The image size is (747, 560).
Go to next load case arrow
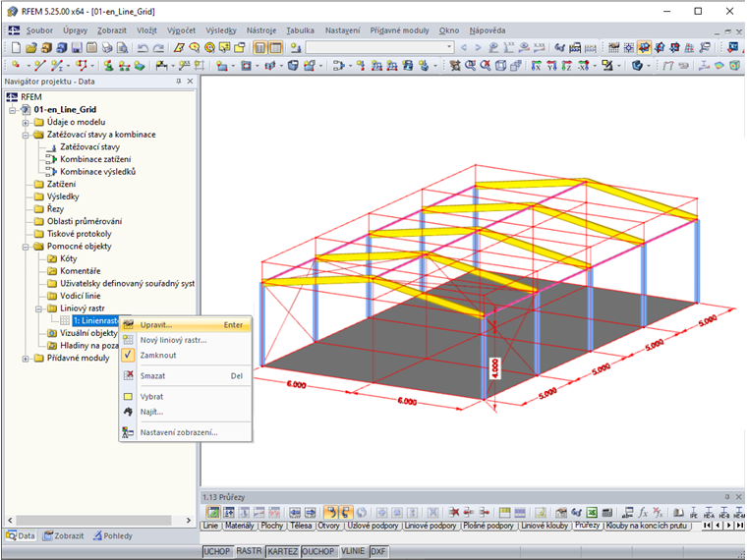click(478, 47)
